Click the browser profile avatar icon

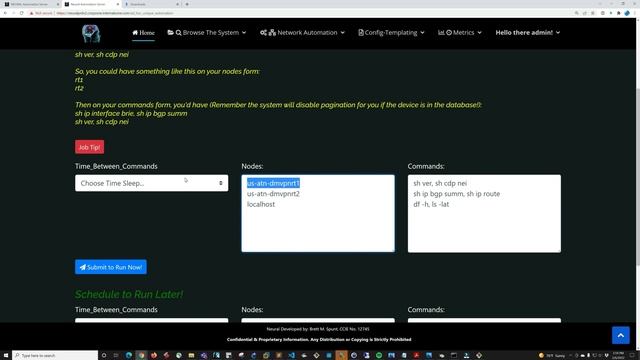point(627,13)
